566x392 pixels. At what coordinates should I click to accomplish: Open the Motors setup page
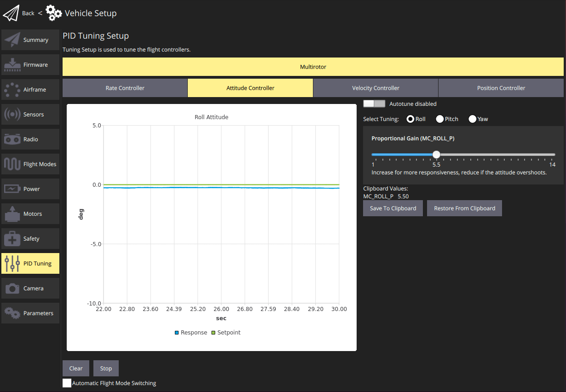pyautogui.click(x=30, y=214)
